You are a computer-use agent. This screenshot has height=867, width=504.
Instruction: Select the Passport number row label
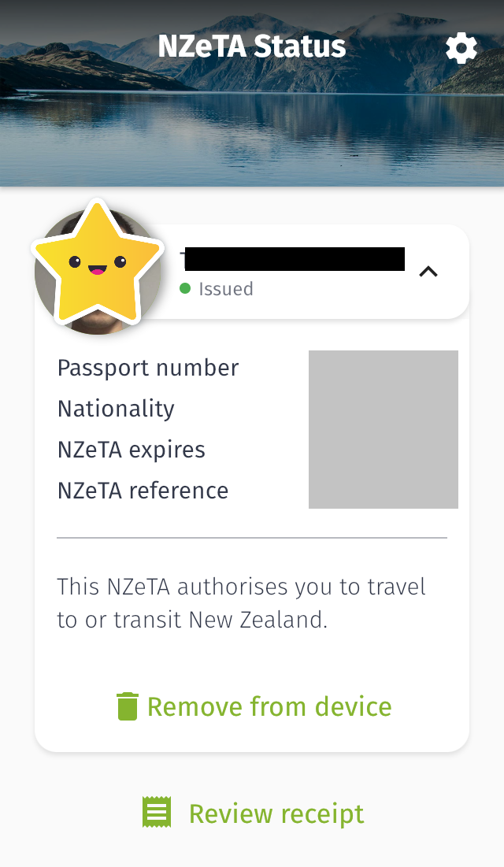coord(148,368)
